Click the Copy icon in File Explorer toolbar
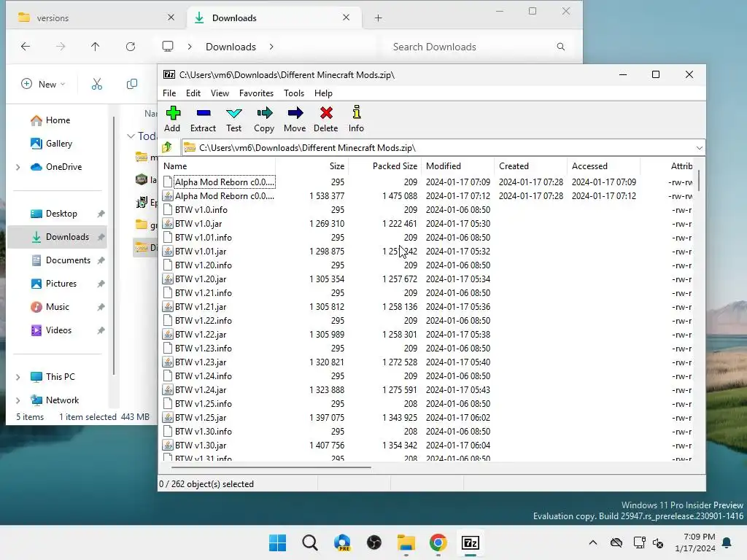 (132, 85)
